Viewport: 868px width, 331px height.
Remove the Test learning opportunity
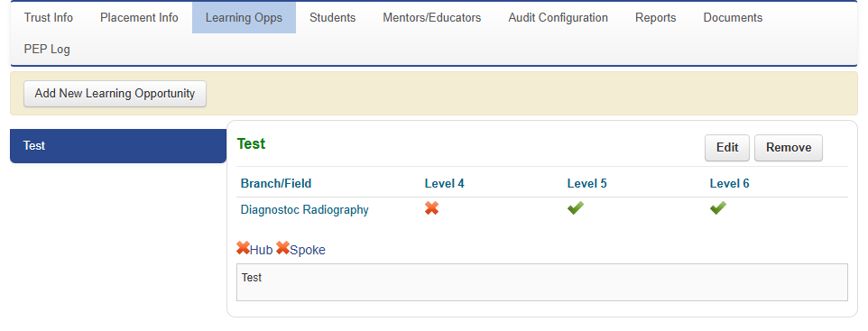point(789,148)
